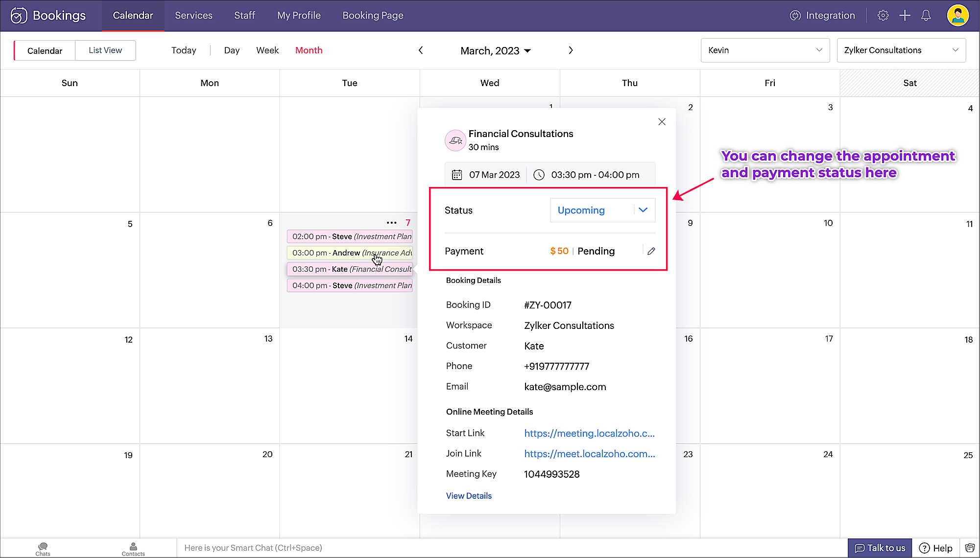
Task: Switch to Week view
Action: [267, 50]
